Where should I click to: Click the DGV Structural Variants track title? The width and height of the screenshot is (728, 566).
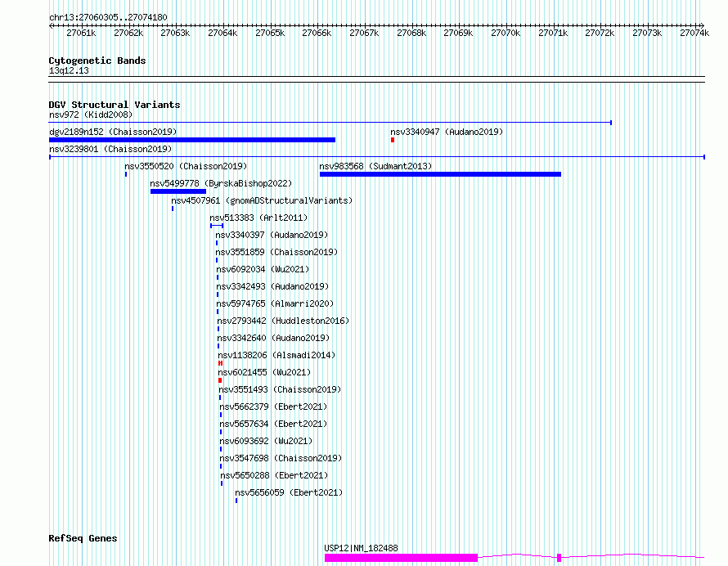[x=115, y=105]
